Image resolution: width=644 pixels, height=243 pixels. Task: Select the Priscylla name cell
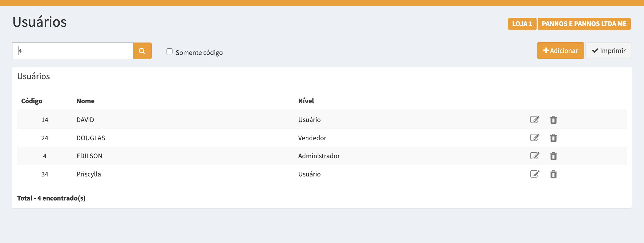[89, 174]
